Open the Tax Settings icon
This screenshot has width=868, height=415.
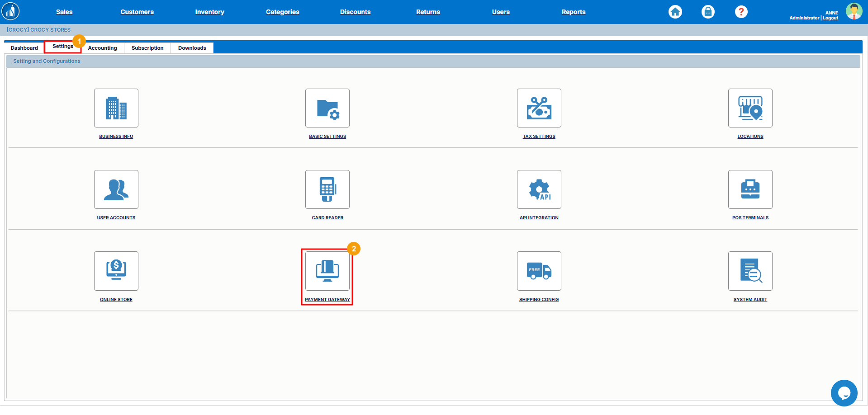tap(539, 108)
